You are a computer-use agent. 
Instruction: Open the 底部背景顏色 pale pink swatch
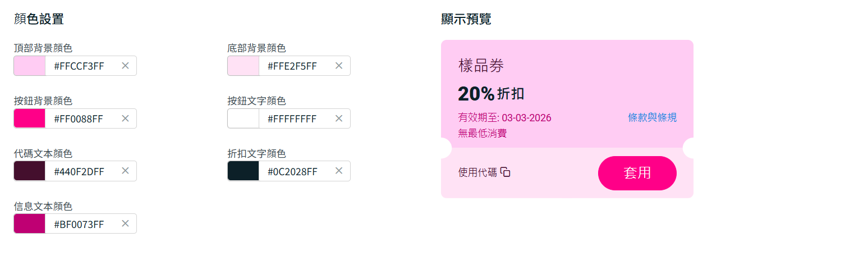pyautogui.click(x=244, y=66)
